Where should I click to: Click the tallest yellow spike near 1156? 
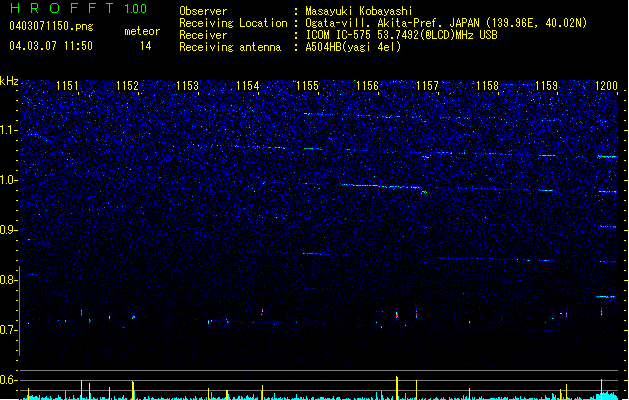point(397,388)
